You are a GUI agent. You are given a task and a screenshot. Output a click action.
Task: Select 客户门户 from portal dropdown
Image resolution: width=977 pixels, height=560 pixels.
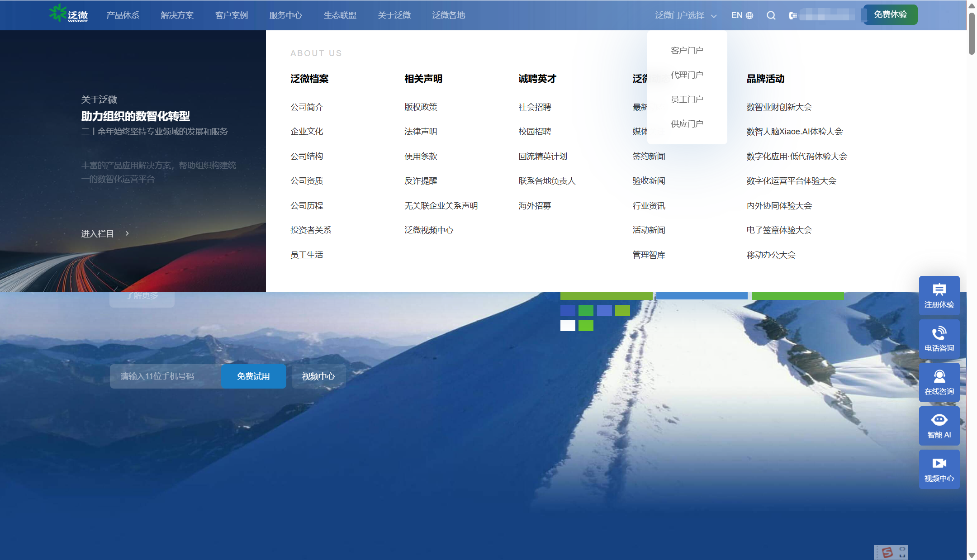coord(687,51)
